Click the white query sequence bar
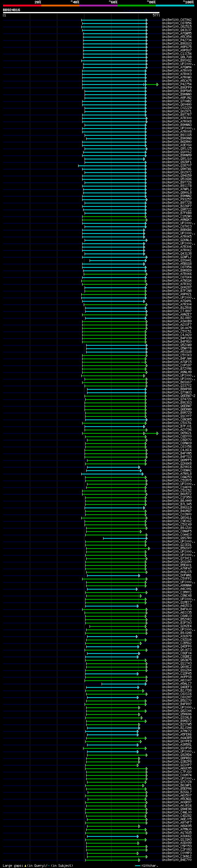This screenshot has width=197, height=868. click(81, 13)
